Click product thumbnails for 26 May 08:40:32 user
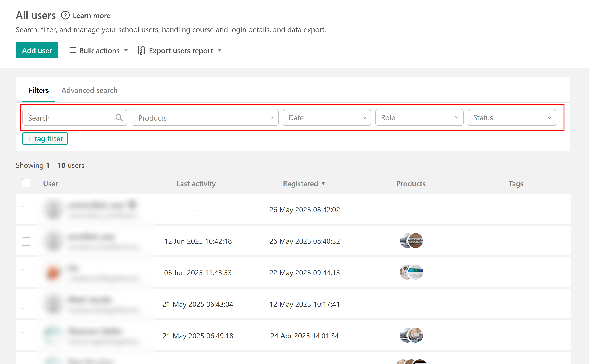589x364 pixels. pos(411,241)
